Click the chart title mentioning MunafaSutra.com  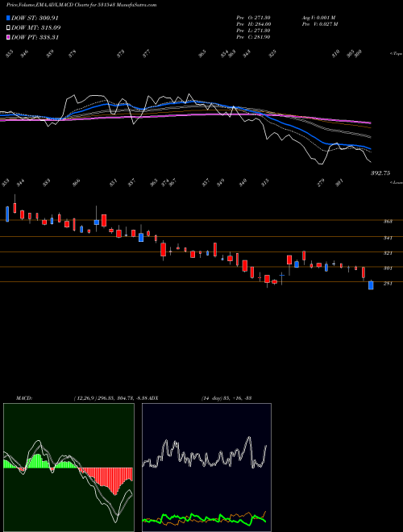[x=81, y=5]
